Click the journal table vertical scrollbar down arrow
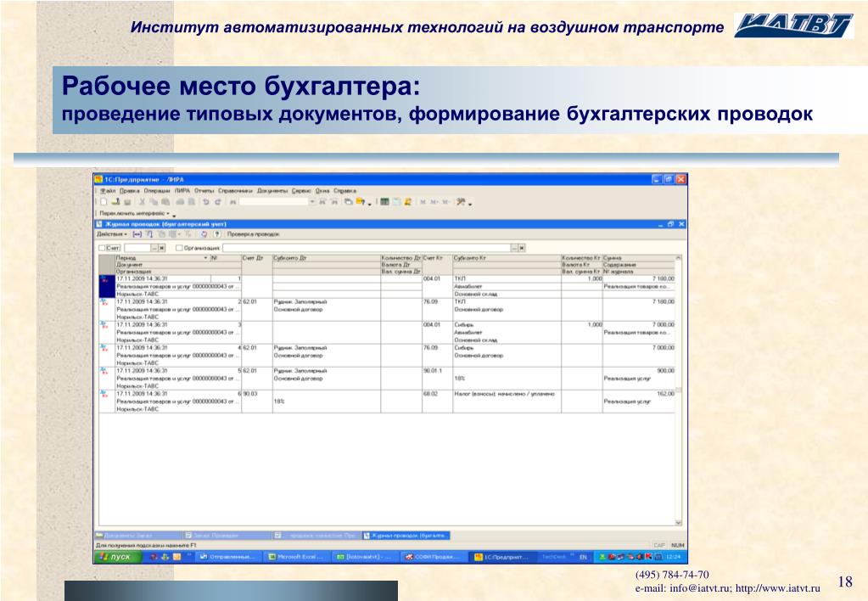Image resolution: width=868 pixels, height=601 pixels. [x=678, y=522]
